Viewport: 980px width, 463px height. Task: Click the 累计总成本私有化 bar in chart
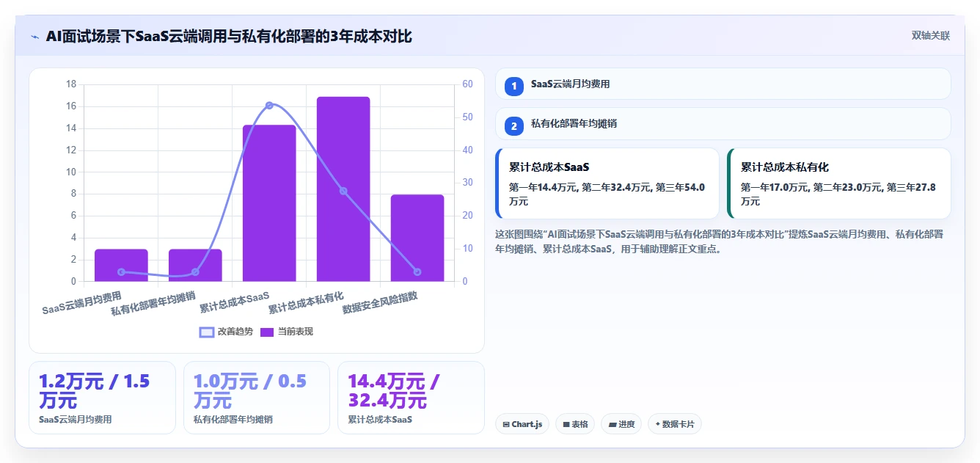tap(343, 189)
